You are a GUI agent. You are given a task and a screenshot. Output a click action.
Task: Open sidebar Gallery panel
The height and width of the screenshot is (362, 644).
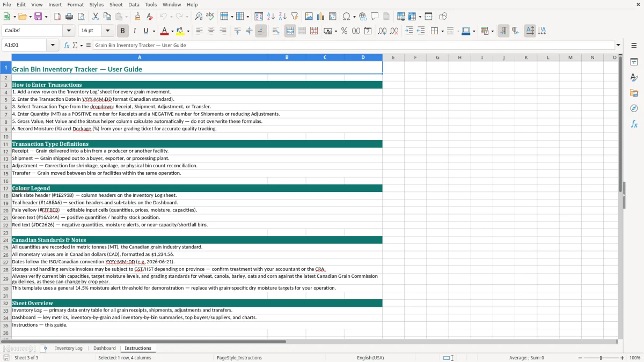click(634, 93)
